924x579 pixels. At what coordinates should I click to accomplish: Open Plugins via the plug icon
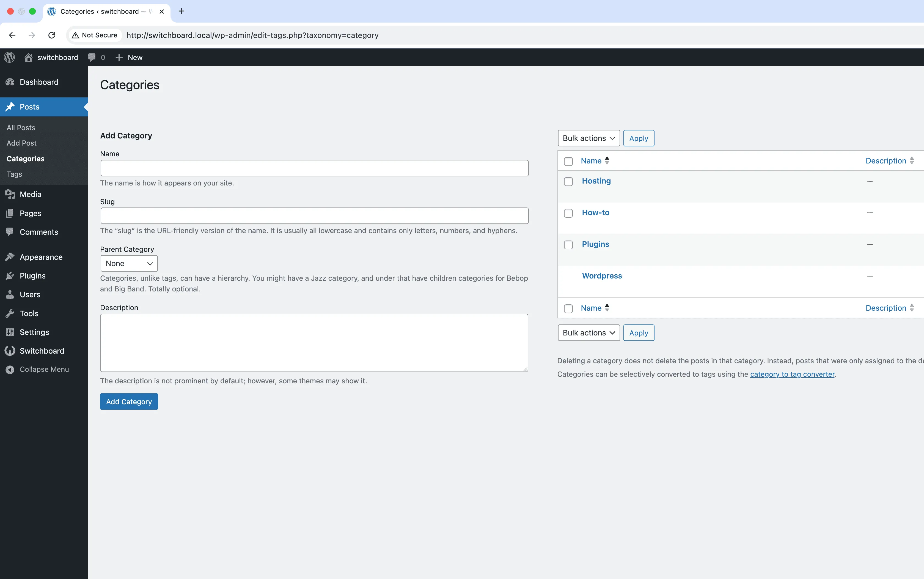(x=10, y=276)
